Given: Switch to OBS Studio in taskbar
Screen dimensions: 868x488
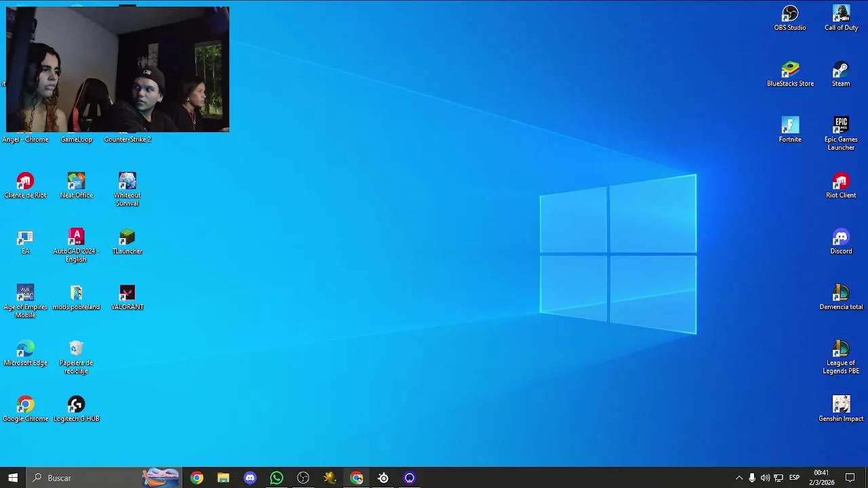Looking at the screenshot, I should [303, 478].
